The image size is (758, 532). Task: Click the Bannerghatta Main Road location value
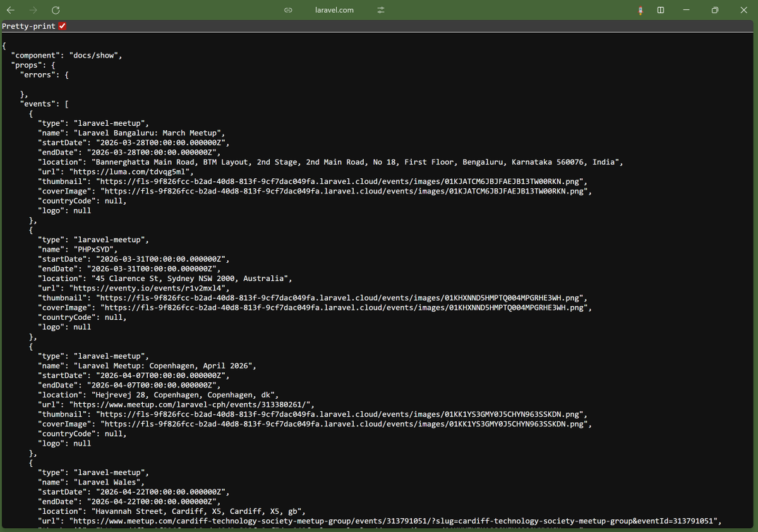355,162
